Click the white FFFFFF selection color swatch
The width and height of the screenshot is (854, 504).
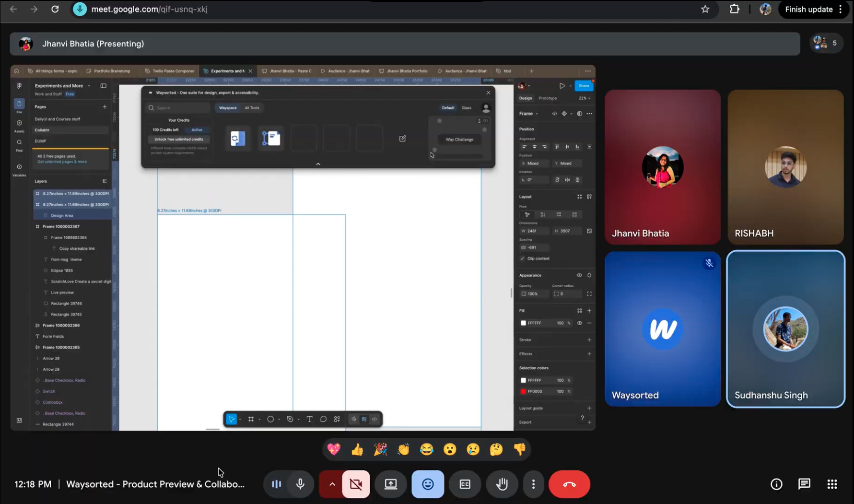click(523, 380)
